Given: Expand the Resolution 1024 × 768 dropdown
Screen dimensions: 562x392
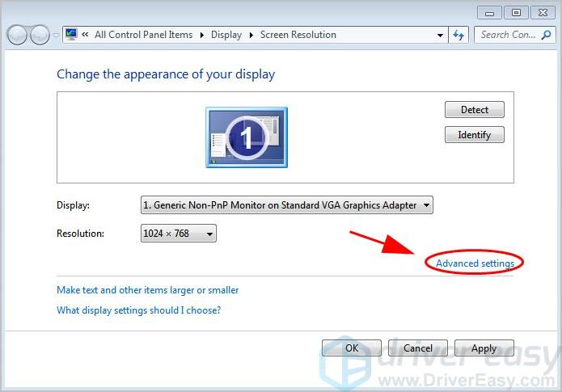Looking at the screenshot, I should click(179, 234).
